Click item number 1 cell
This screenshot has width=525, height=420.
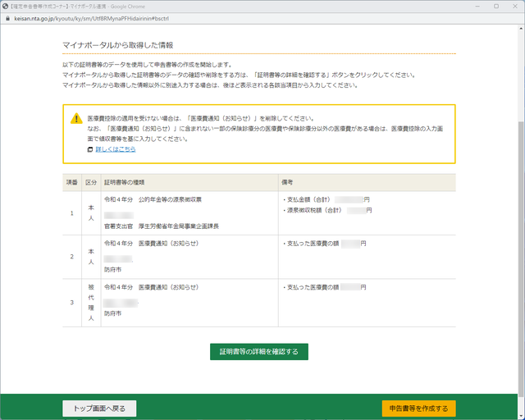(x=72, y=213)
